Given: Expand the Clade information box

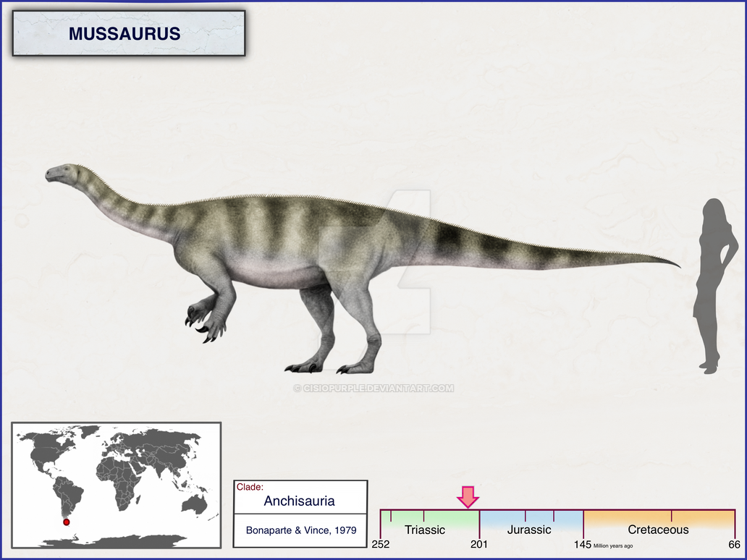Looking at the screenshot, I should pyautogui.click(x=300, y=514).
